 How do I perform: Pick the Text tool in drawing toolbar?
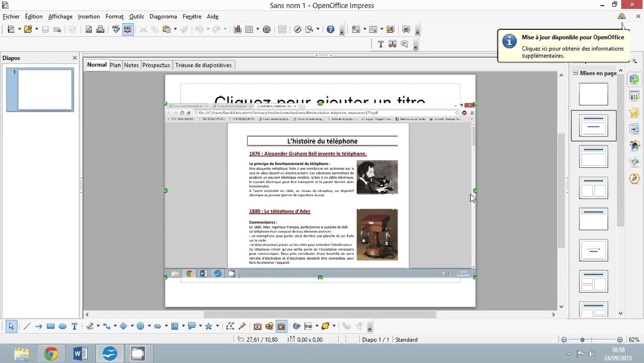(75, 326)
